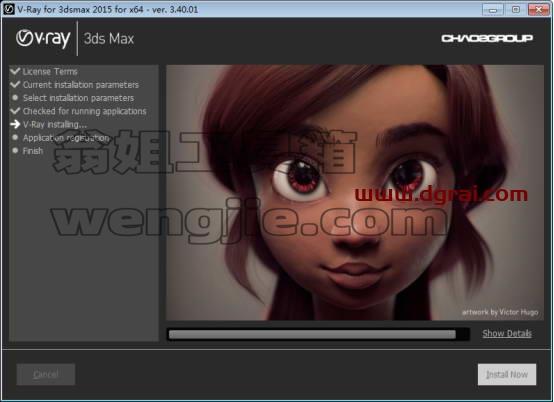Click checkmark next to Current installation parameters

[x=15, y=84]
